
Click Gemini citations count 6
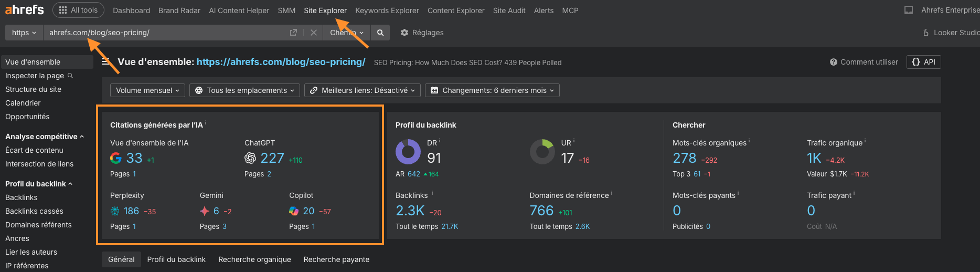click(216, 211)
